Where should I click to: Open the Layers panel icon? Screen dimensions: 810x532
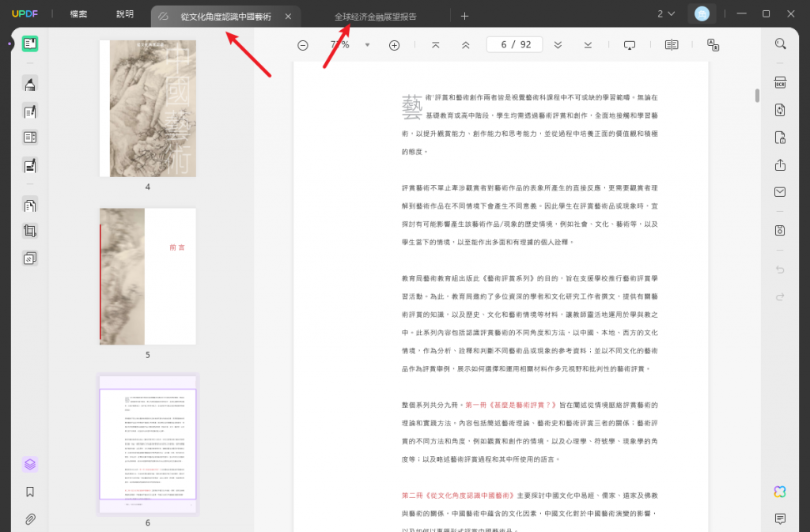[30, 464]
